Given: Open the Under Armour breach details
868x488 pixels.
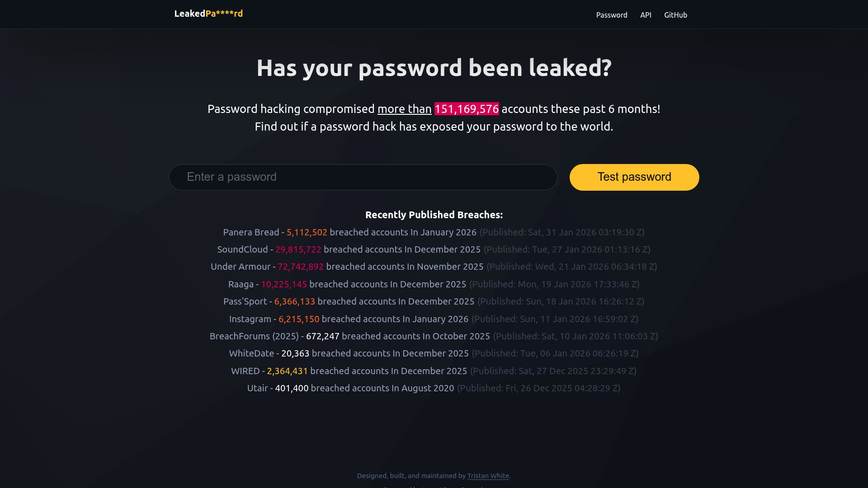Looking at the screenshot, I should click(346, 267).
